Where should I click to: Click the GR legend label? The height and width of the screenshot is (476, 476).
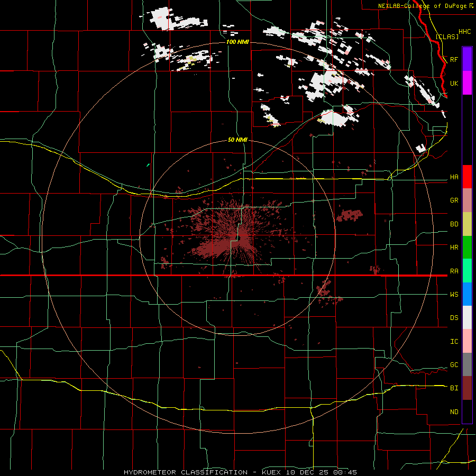click(454, 200)
